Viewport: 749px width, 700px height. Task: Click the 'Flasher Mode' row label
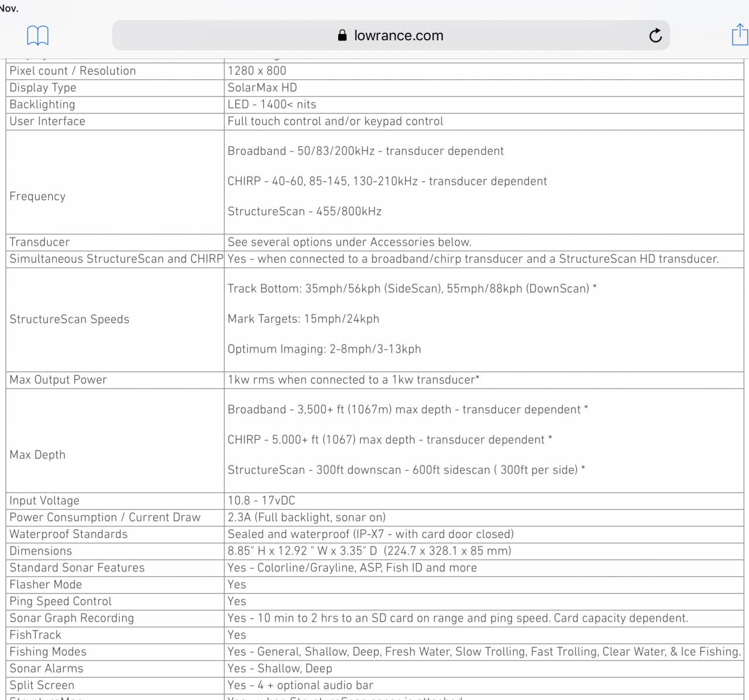46,584
